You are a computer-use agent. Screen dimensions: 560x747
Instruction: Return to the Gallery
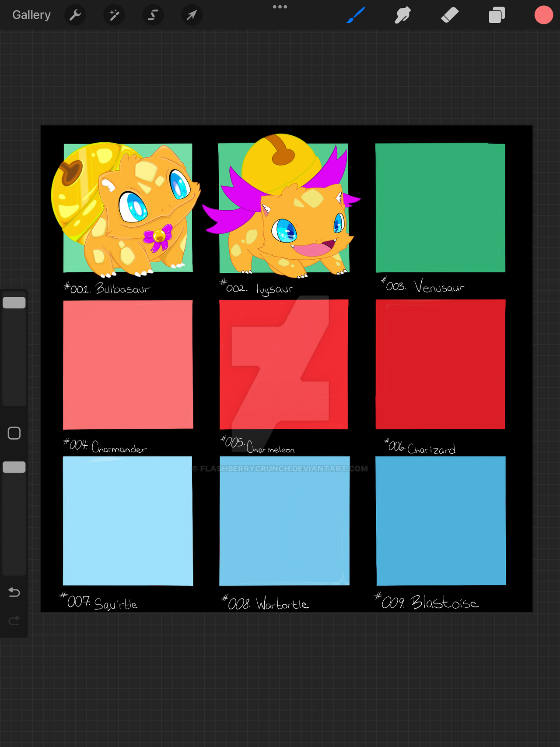coord(31,15)
